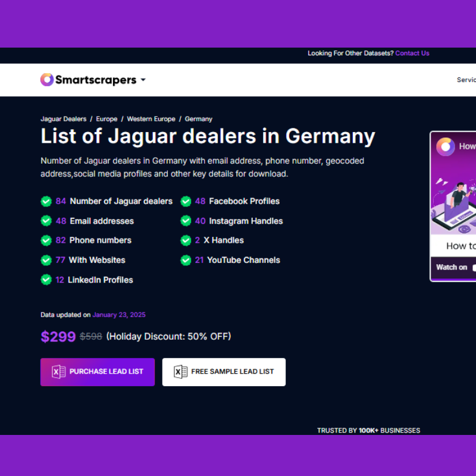Click the 12 LinkedIn Profiles text
Image resolution: width=476 pixels, height=476 pixels.
[95, 280]
